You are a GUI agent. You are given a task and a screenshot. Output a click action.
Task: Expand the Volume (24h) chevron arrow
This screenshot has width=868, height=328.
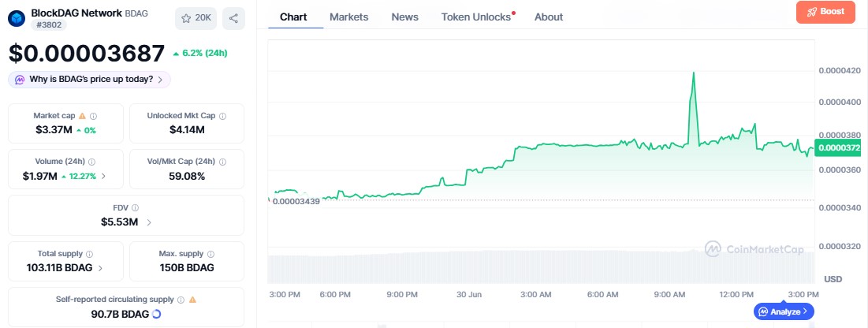pos(103,176)
